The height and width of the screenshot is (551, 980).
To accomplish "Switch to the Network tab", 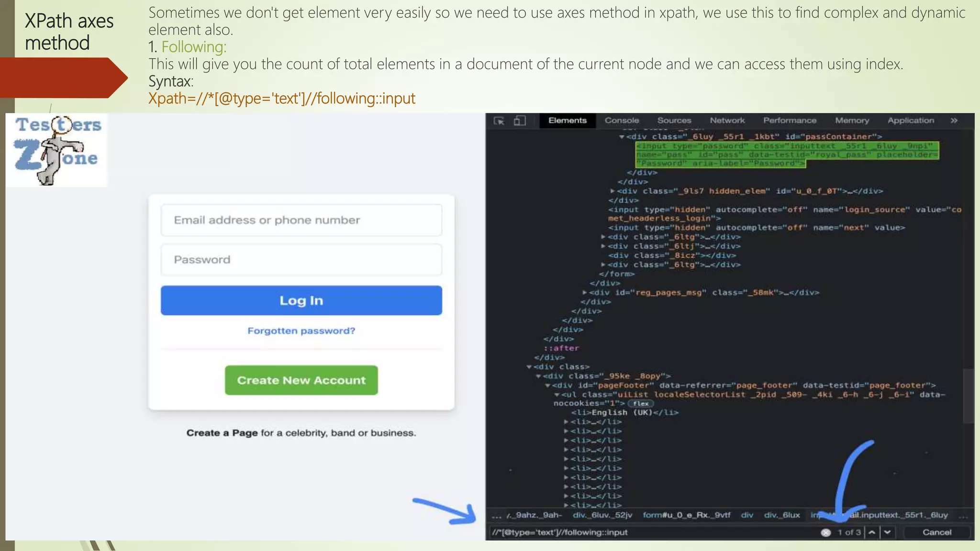I will click(x=727, y=121).
